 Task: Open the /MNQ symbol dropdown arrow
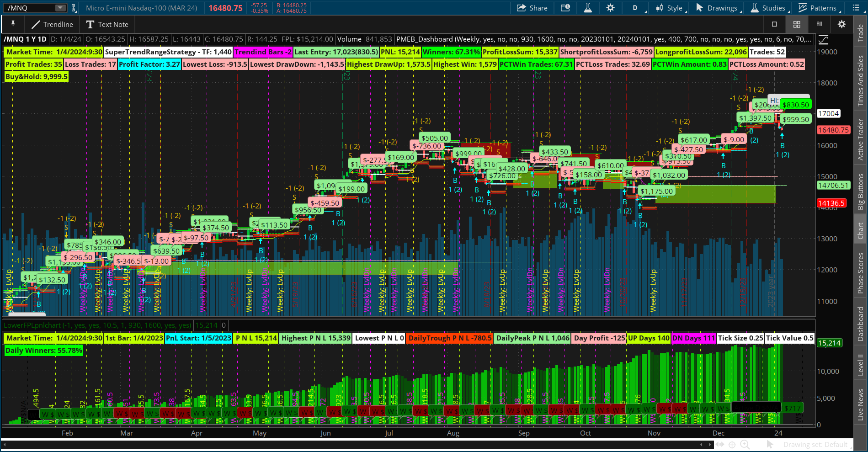click(60, 8)
